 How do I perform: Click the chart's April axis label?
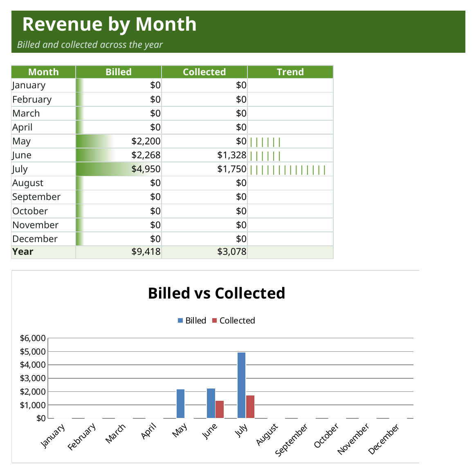coord(149,431)
